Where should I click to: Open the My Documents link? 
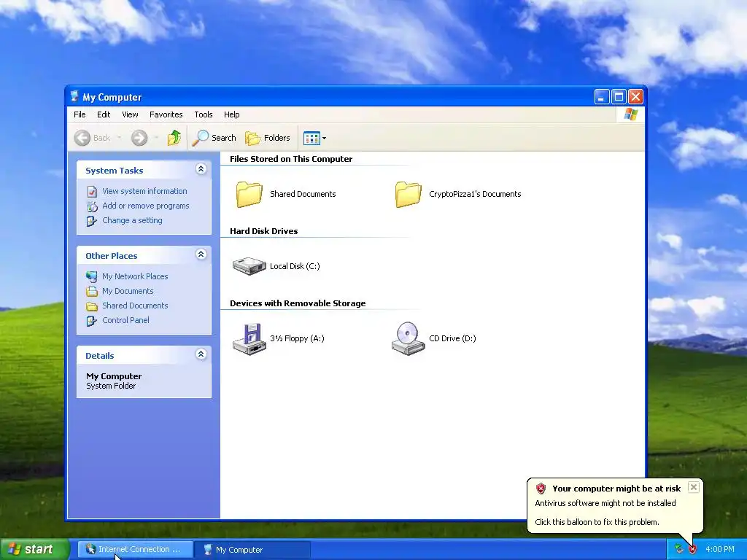tap(128, 291)
